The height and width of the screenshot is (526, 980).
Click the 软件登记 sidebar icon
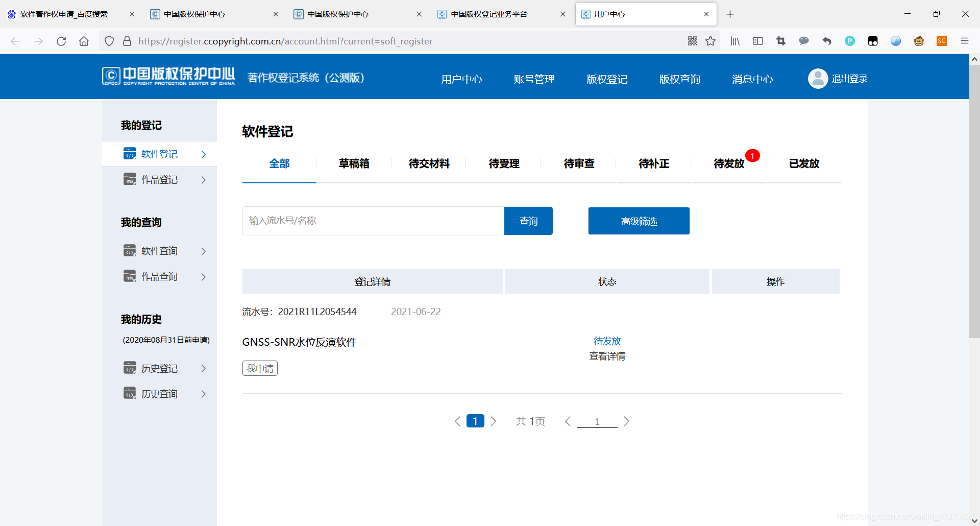tap(130, 154)
